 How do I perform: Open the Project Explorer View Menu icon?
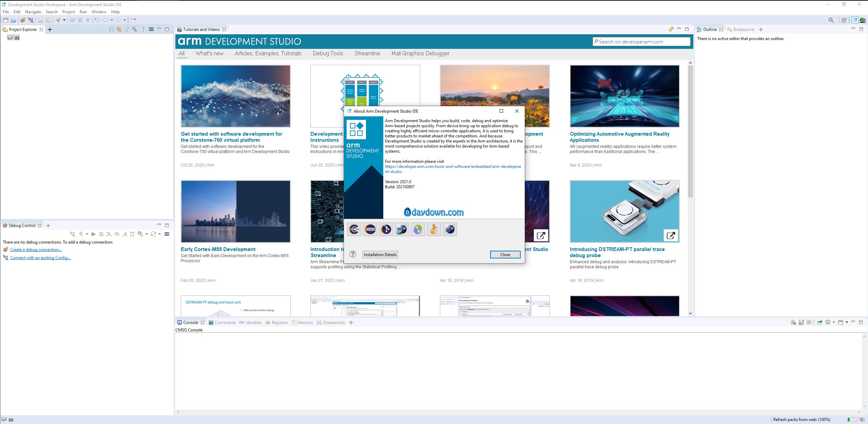(151, 30)
